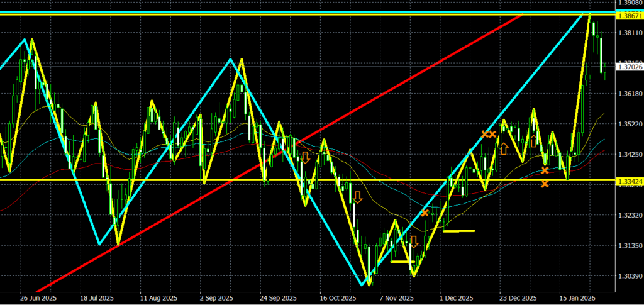Image resolution: width=644 pixels, height=305 pixels.
Task: Click the orange down arrow near 24 Sep 2025
Action: tap(305, 157)
